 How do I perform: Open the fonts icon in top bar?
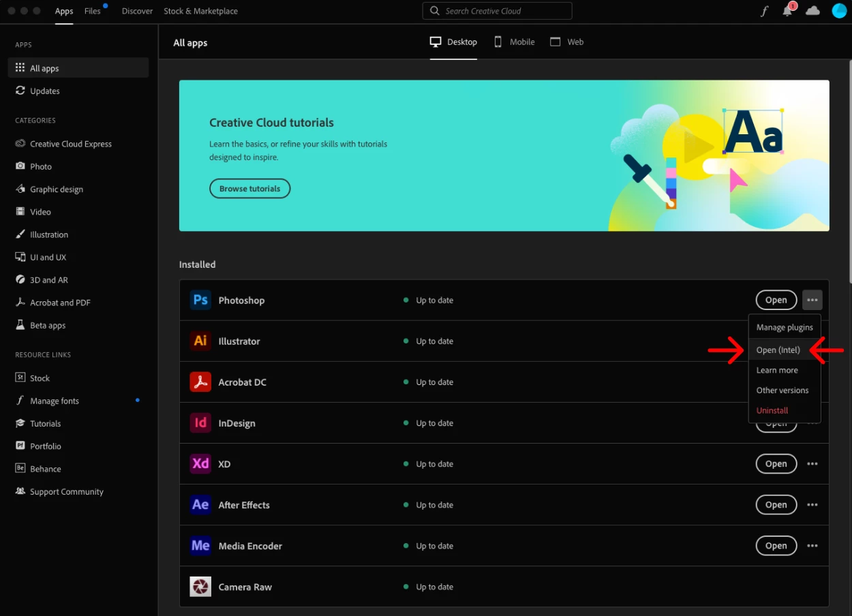[x=765, y=11]
